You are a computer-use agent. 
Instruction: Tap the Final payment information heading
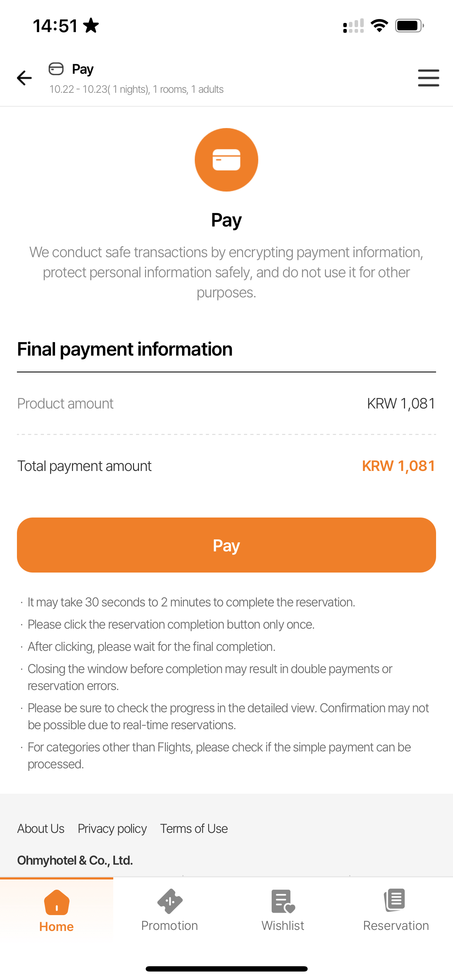tap(125, 349)
